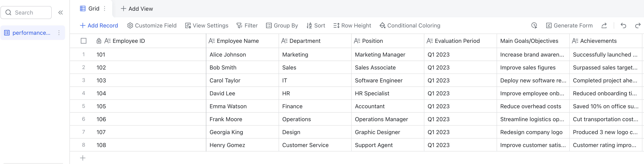The height and width of the screenshot is (164, 644).
Task: Open the performance table in sidebar
Action: point(33,33)
